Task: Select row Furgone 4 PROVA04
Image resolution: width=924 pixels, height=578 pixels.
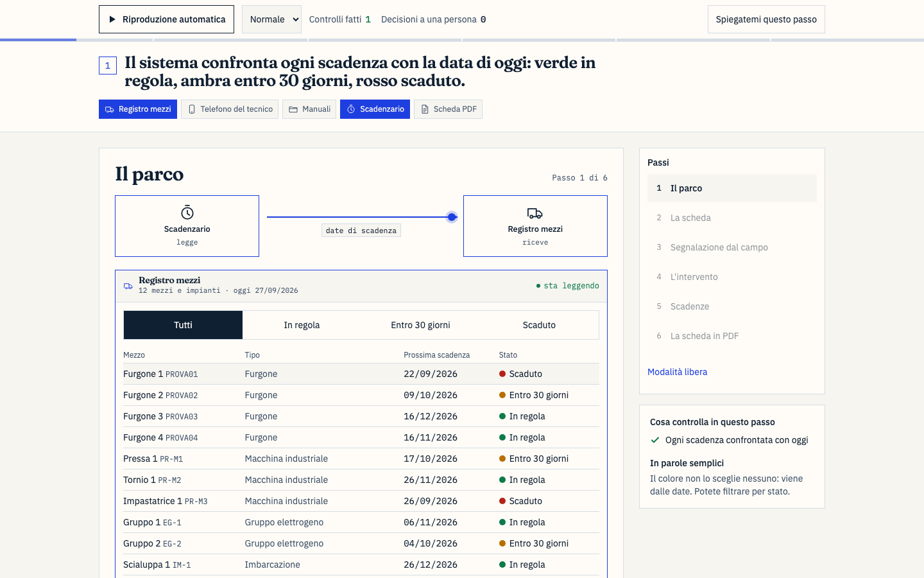Action: 361,437
